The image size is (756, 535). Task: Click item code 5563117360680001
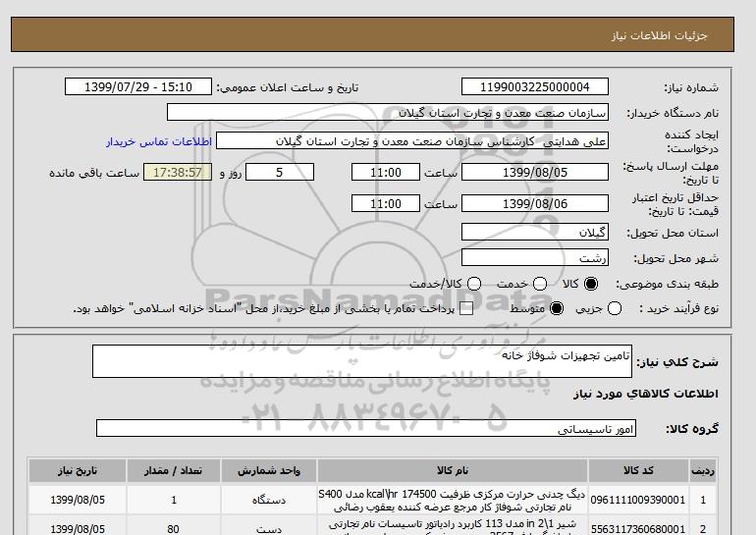(638, 529)
